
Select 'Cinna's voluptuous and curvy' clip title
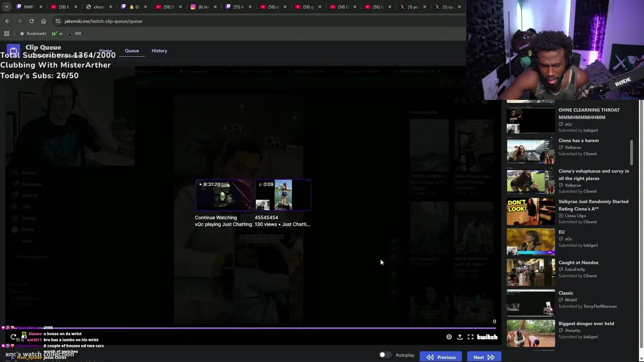[594, 174]
